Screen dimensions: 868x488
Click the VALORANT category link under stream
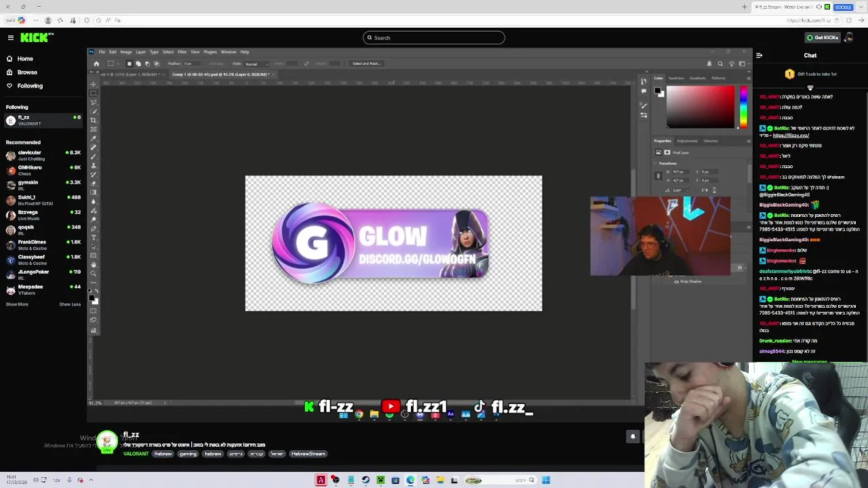pyautogui.click(x=136, y=454)
